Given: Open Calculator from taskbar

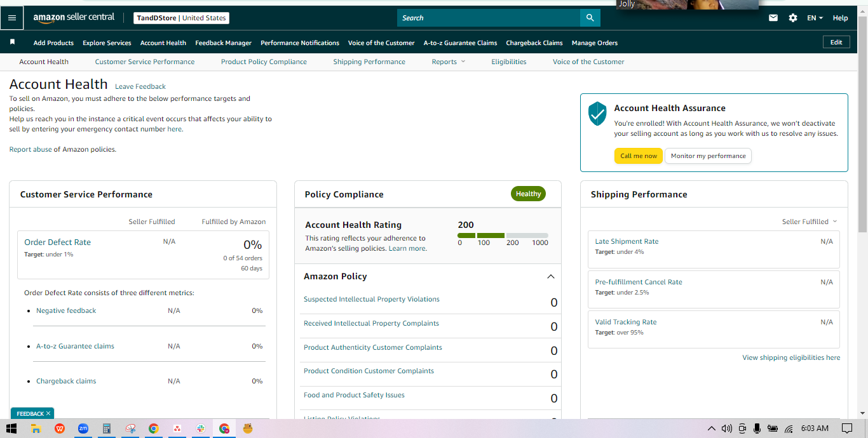Looking at the screenshot, I should click(x=107, y=428).
